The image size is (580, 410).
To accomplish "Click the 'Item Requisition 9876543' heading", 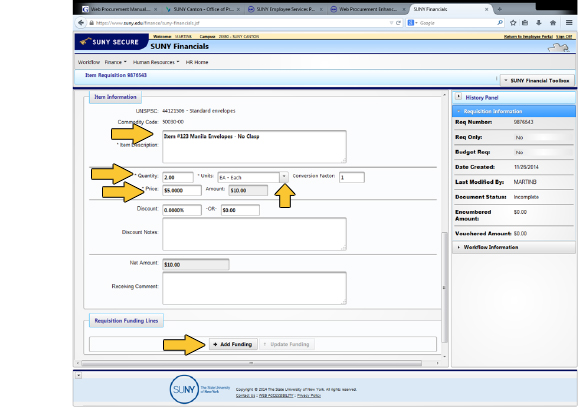I will pos(116,75).
